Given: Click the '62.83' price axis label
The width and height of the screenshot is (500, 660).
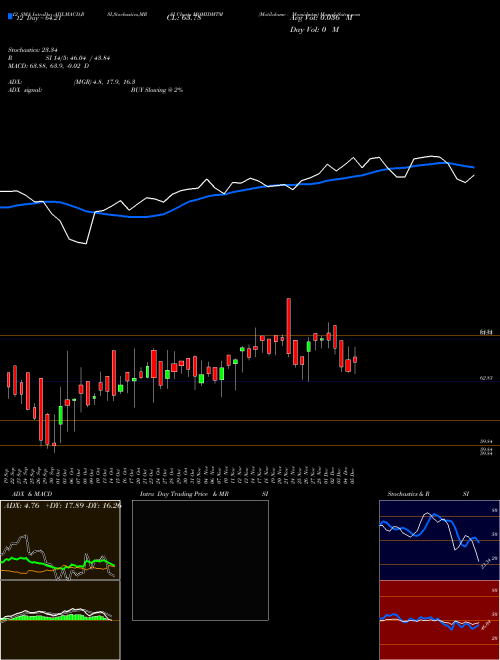Looking at the screenshot, I should (x=486, y=378).
